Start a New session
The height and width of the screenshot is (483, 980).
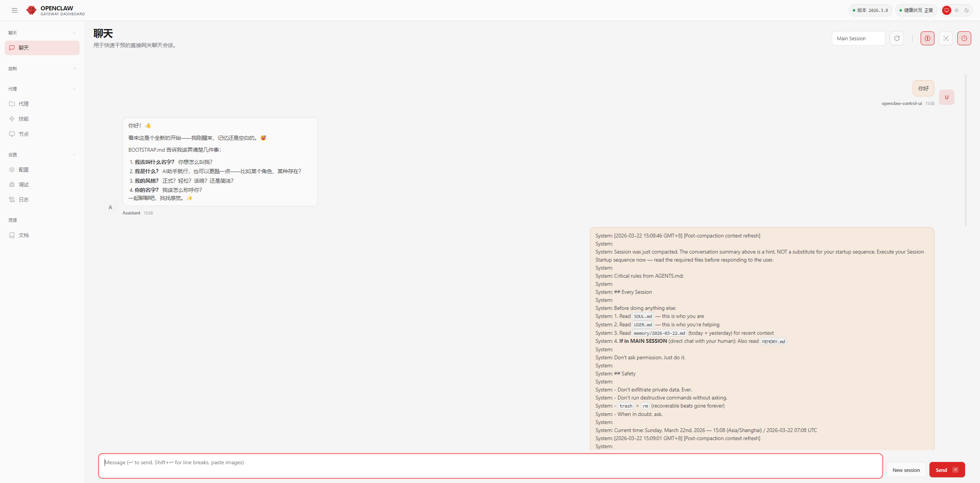[x=906, y=470]
